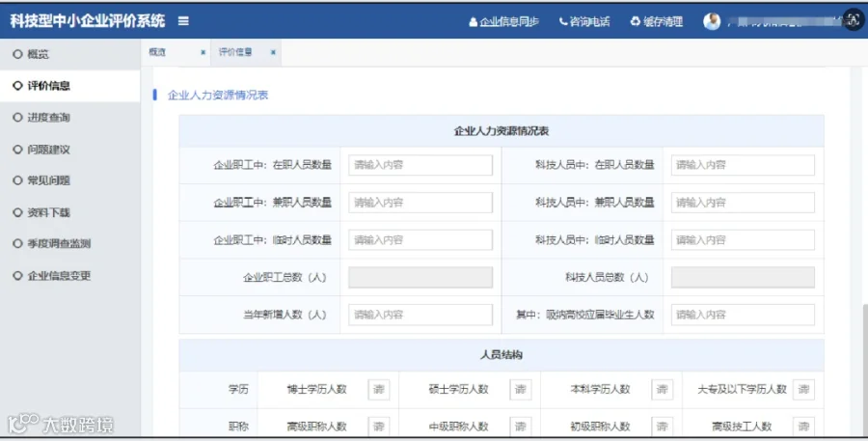Focus the 企业职工中:在职人员数量 input
This screenshot has width=868, height=441.
point(420,165)
